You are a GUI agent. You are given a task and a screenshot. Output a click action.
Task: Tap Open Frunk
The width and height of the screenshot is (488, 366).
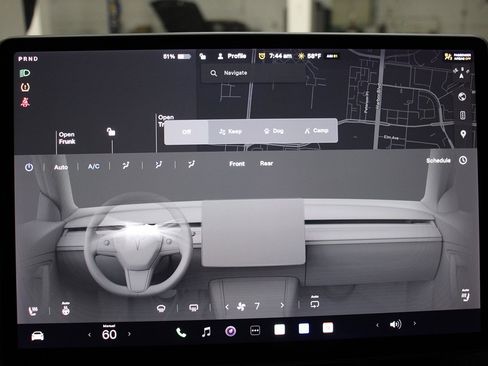pos(67,138)
